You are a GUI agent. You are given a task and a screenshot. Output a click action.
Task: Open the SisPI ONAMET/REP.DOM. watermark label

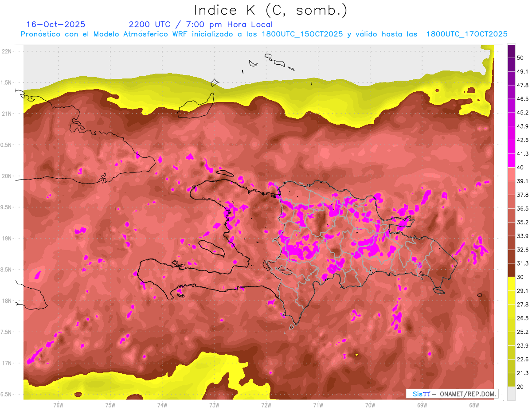click(x=451, y=394)
